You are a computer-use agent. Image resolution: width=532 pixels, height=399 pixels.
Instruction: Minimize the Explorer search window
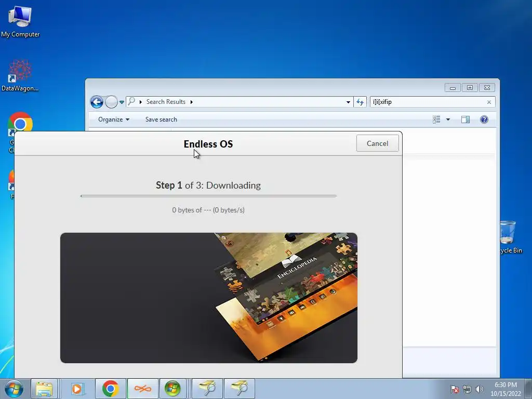click(453, 88)
